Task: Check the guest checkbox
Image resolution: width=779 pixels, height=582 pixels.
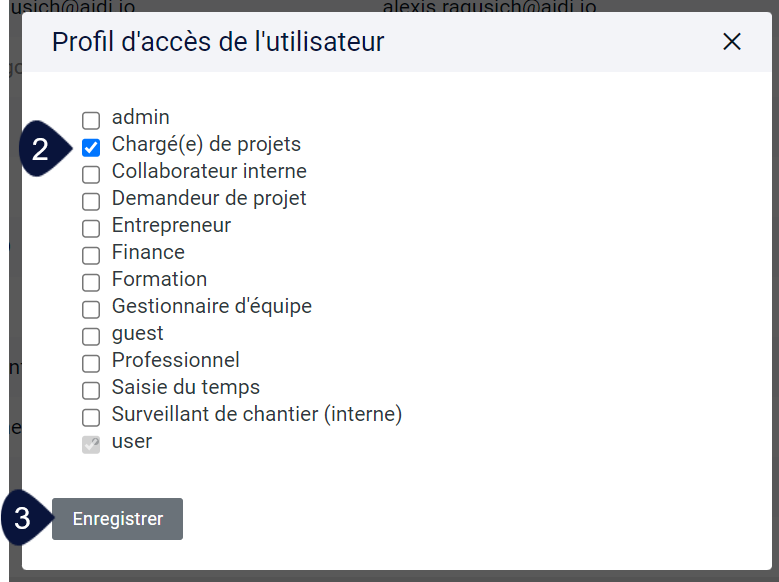Action: [91, 336]
